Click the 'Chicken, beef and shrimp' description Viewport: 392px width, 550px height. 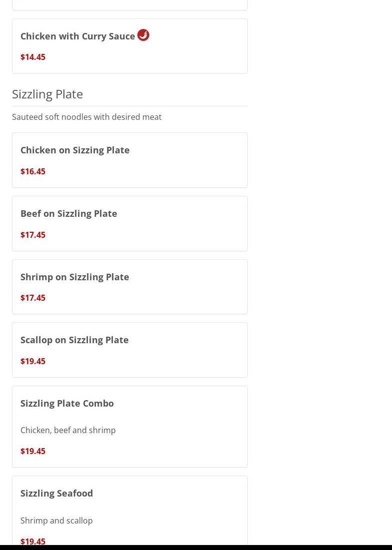click(68, 430)
